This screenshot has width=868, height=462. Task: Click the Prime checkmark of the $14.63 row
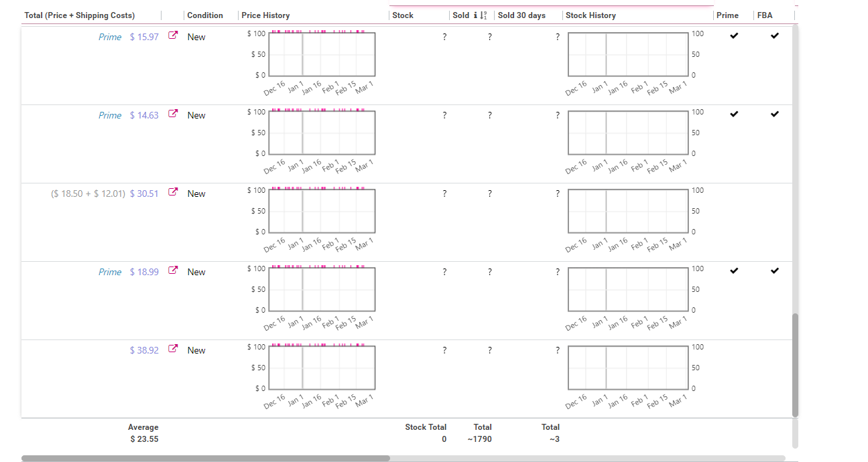tap(733, 114)
